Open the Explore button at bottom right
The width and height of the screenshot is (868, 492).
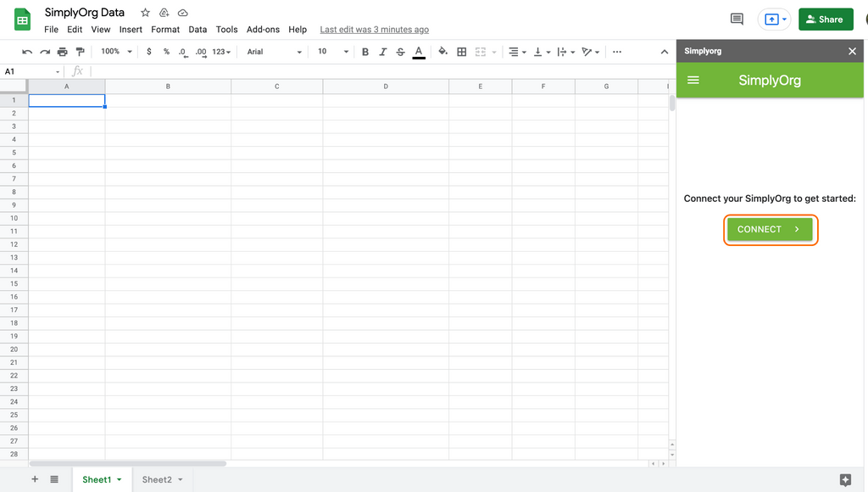(x=845, y=480)
